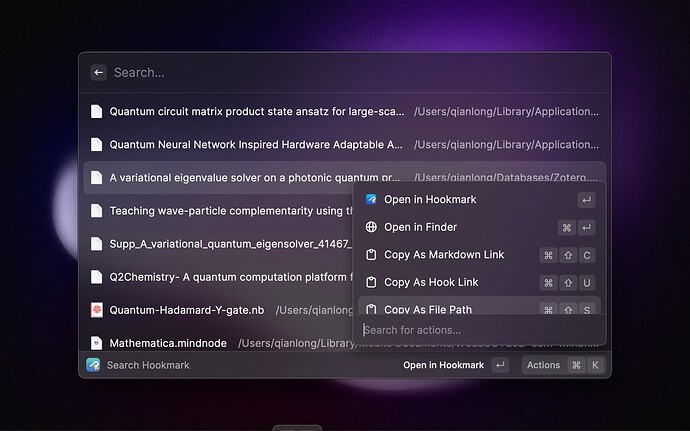Click Open in Hookmark footer button
Screen dimensions: 690x431
click(456, 365)
